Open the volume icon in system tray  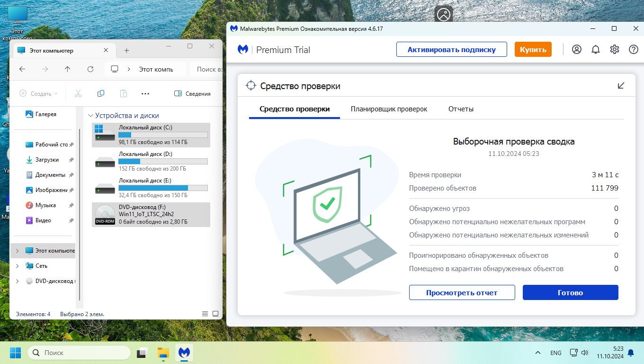(x=585, y=353)
